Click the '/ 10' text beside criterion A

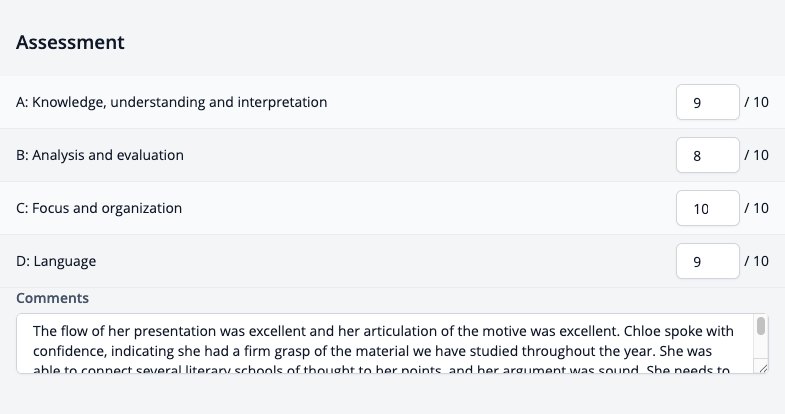[756, 102]
